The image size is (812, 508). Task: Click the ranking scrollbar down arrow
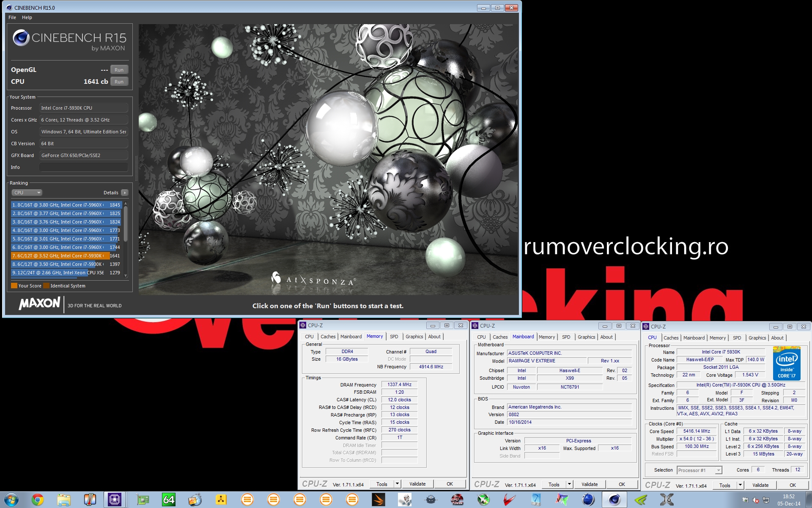coord(126,276)
